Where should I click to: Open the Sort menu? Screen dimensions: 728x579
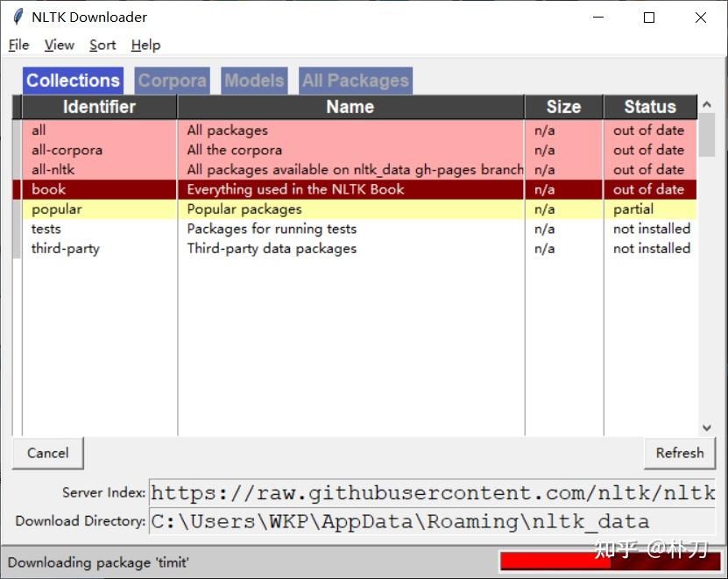102,45
